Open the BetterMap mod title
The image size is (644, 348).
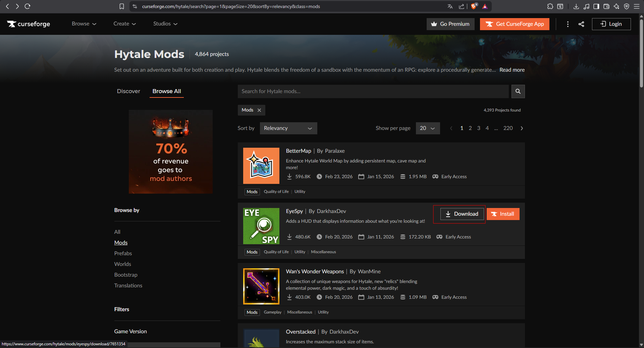pyautogui.click(x=299, y=151)
